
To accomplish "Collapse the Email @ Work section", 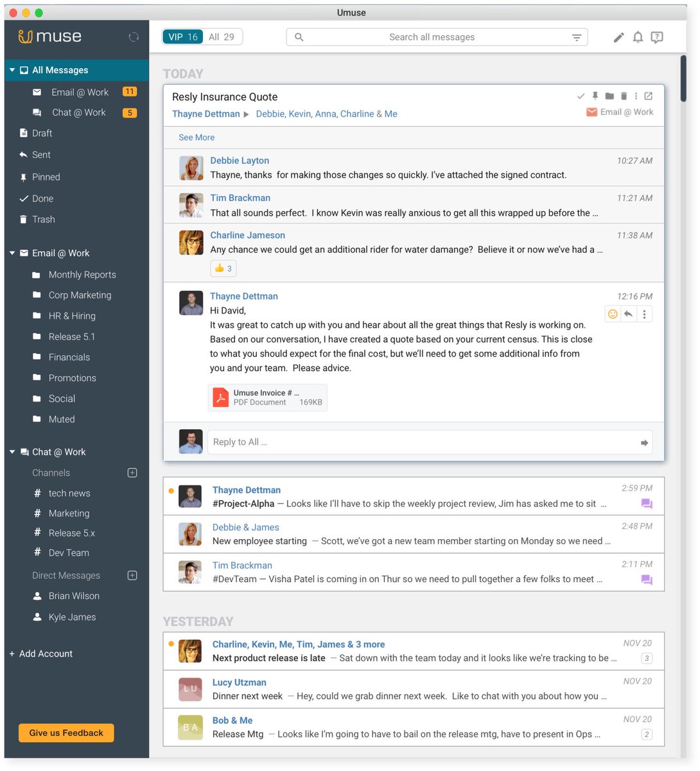I will pyautogui.click(x=12, y=253).
